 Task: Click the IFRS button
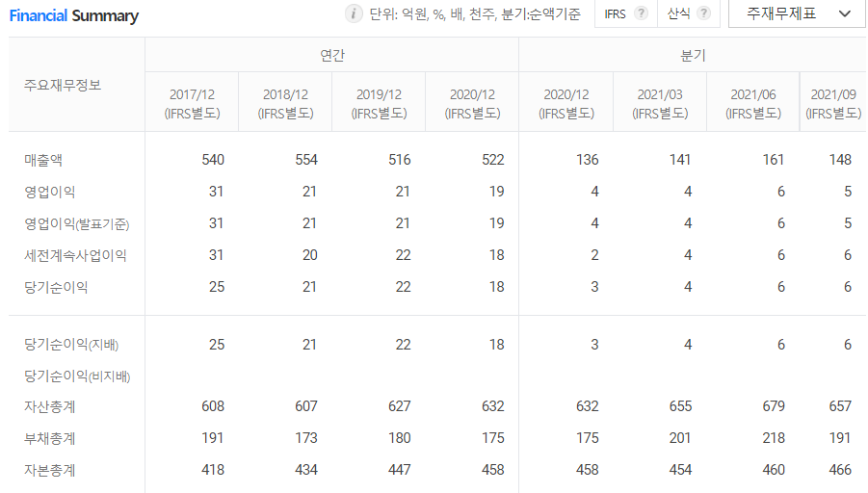(626, 13)
